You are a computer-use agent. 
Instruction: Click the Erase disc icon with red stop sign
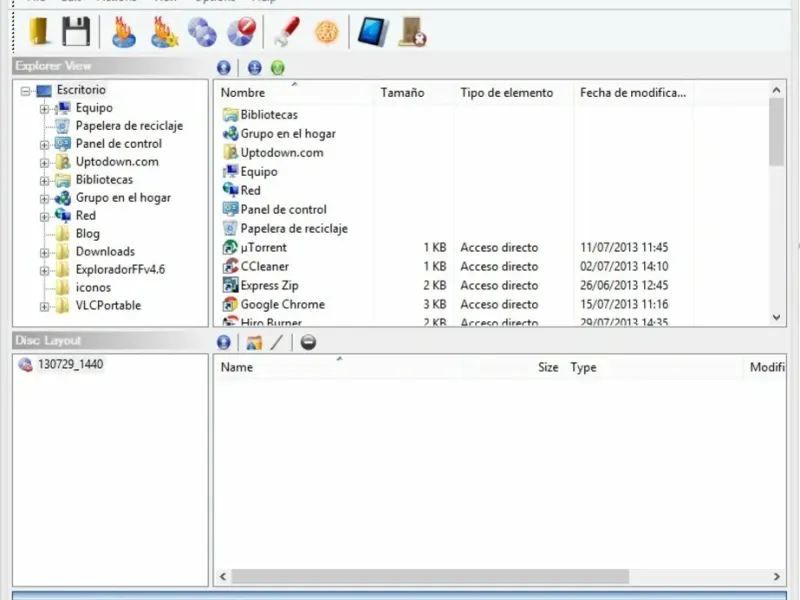coord(241,32)
